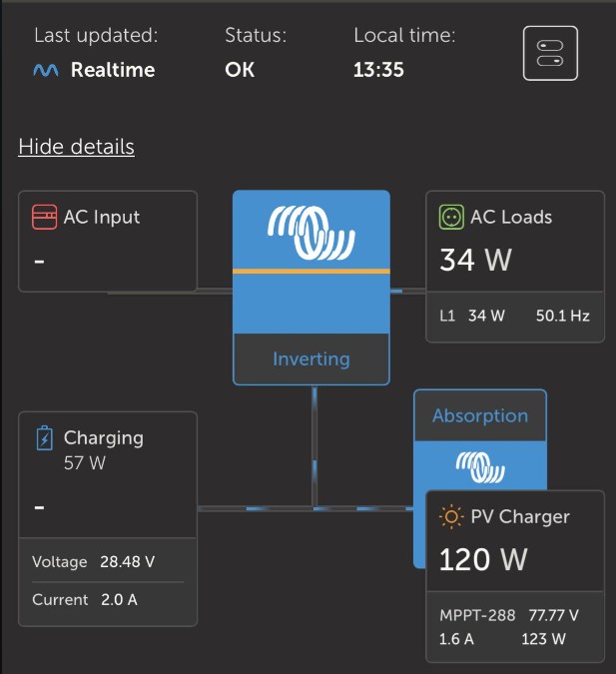Click the Realtime last updated text

tap(113, 71)
